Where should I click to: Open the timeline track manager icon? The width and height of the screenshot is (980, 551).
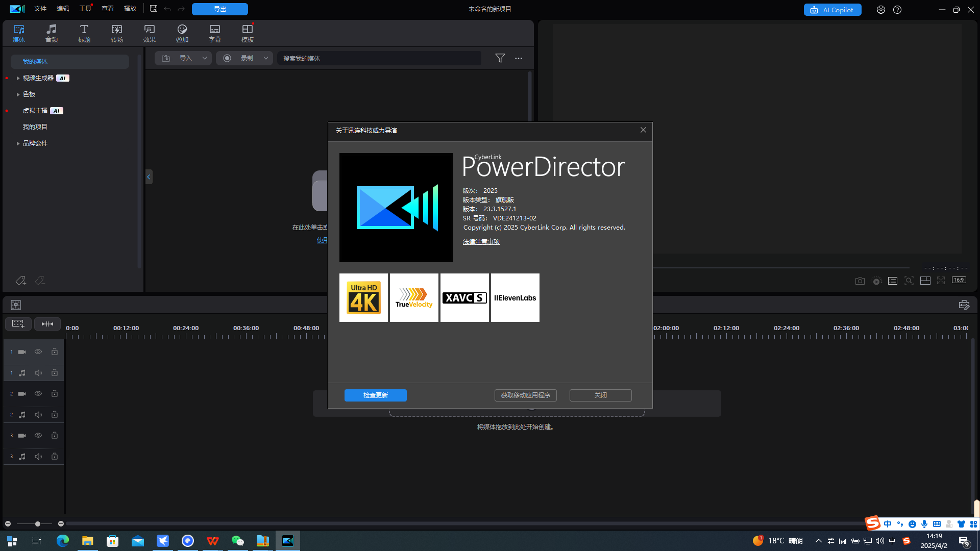16,305
